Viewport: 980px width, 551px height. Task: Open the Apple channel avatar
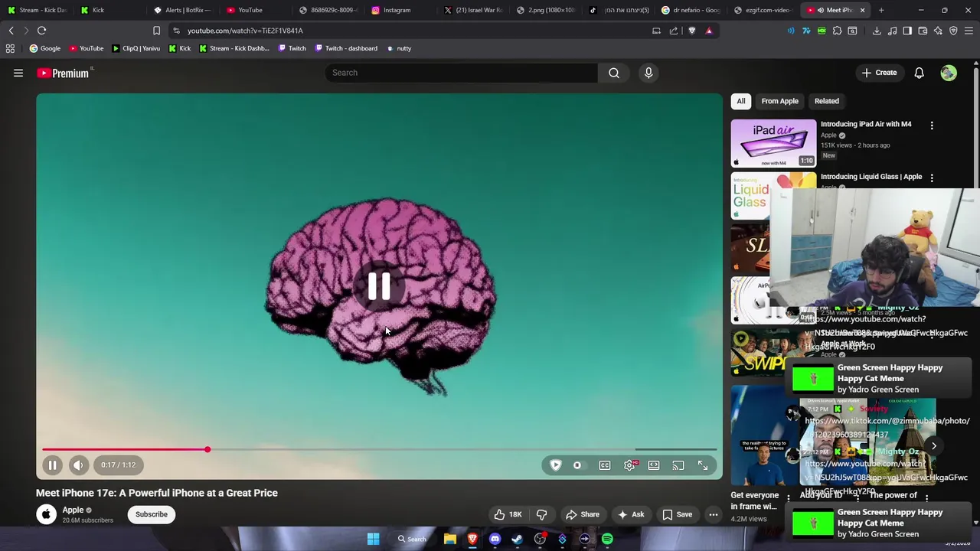pyautogui.click(x=46, y=514)
